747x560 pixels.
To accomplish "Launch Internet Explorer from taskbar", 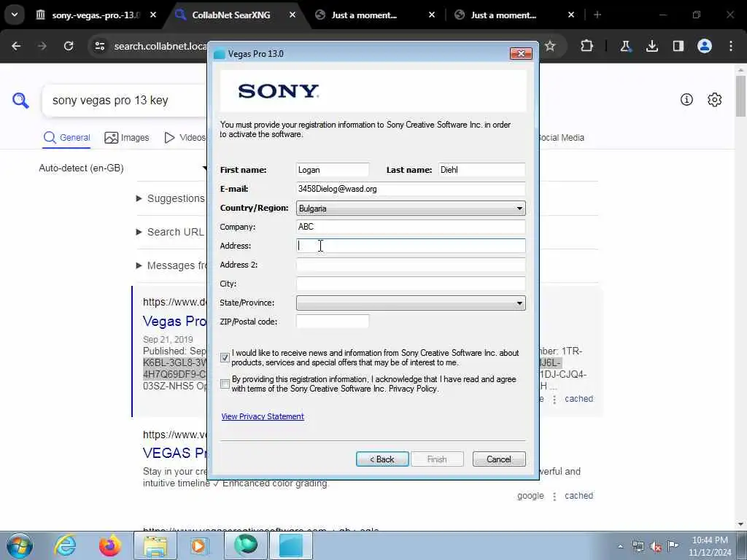I will click(x=65, y=545).
